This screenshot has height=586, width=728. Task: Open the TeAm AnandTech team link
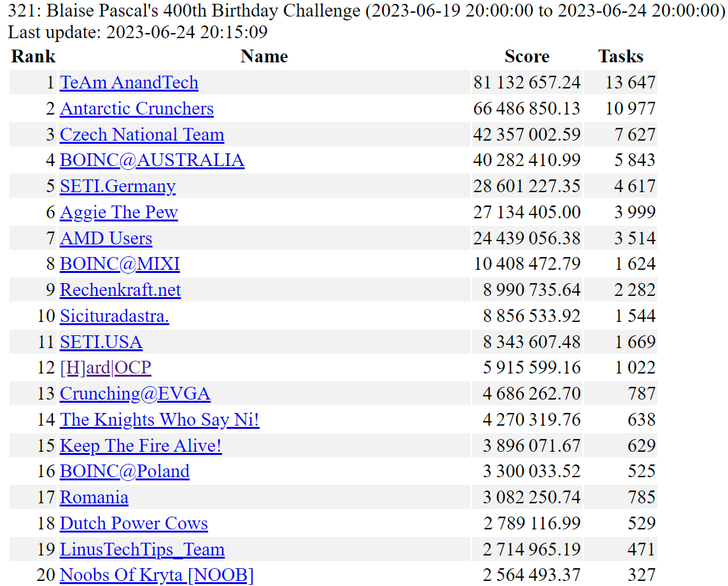(129, 83)
